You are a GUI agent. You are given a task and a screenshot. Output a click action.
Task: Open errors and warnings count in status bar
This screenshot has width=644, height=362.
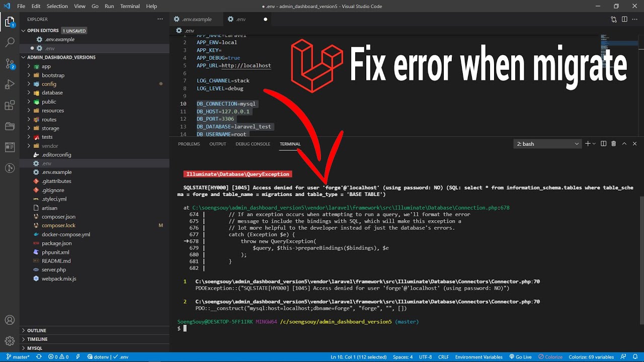[x=58, y=357]
